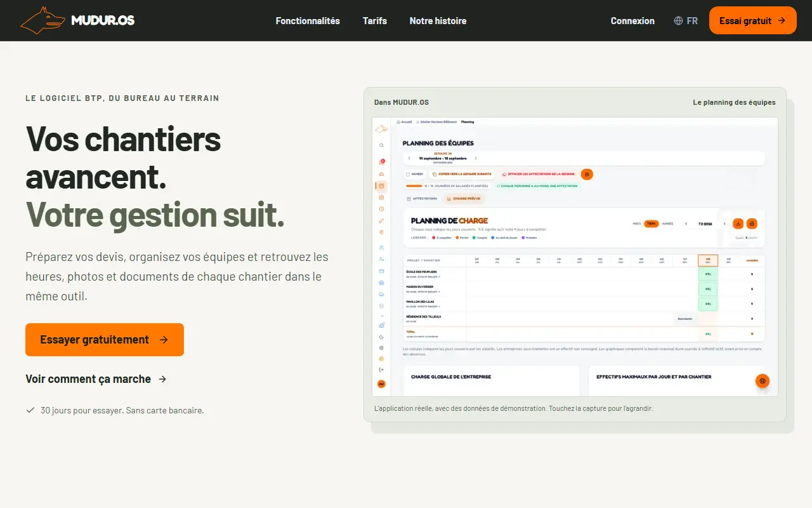812x508 pixels.
Task: Click the AU user avatar in the preview sidebar
Action: tap(381, 384)
